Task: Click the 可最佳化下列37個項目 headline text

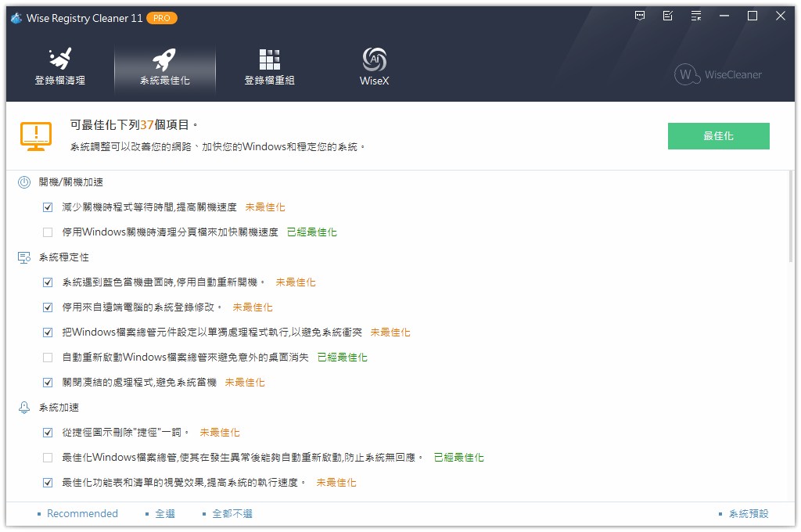Action: coord(134,124)
